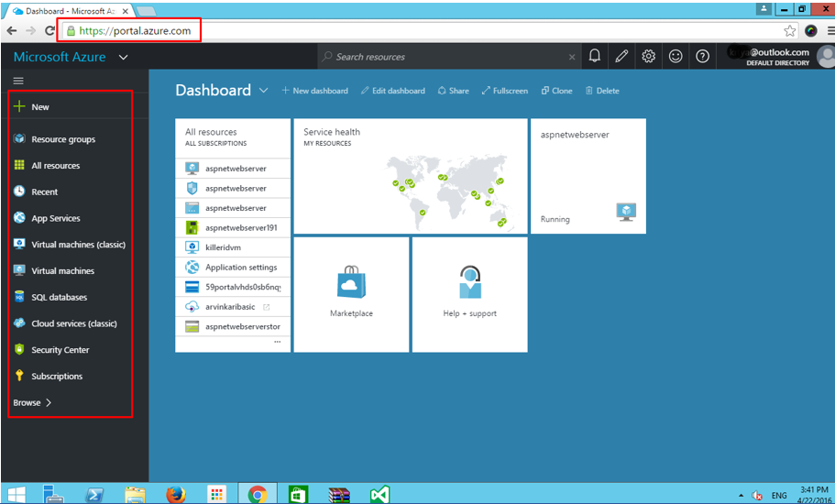Open WinRAR from the taskbar
Image resolution: width=835 pixels, height=504 pixels.
339,496
